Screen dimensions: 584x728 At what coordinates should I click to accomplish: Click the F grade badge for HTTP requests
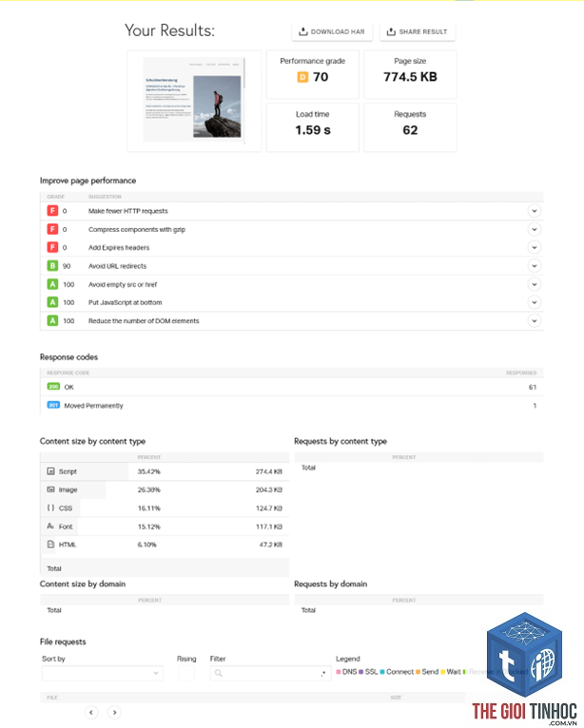pyautogui.click(x=52, y=211)
